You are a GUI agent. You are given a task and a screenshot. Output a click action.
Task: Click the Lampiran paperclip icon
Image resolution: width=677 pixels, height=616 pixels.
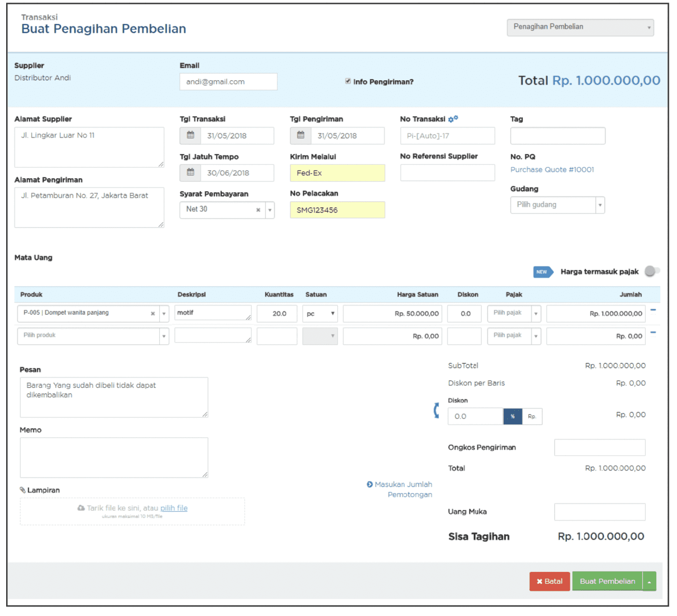pyautogui.click(x=23, y=490)
